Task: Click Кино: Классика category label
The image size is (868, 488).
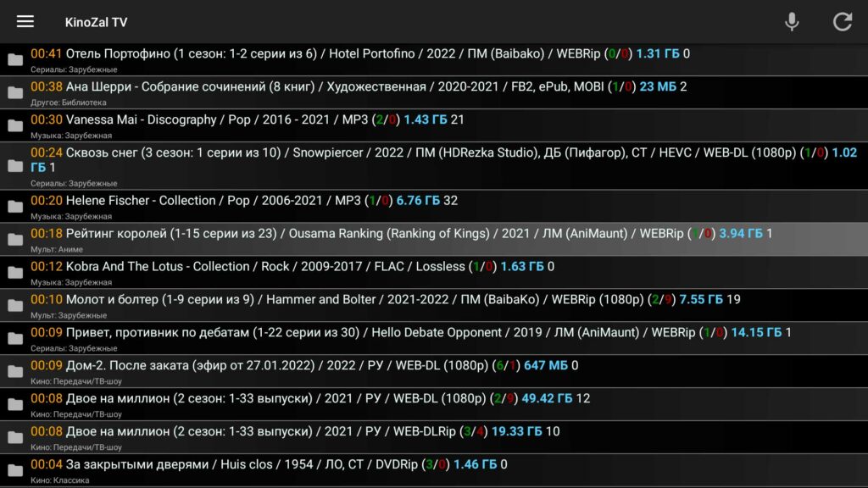Action: click(60, 480)
